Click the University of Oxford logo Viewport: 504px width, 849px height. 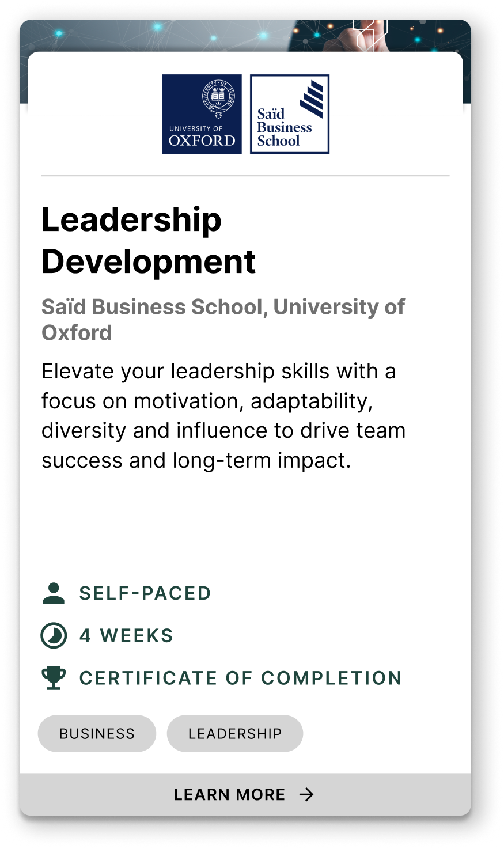[x=202, y=114]
